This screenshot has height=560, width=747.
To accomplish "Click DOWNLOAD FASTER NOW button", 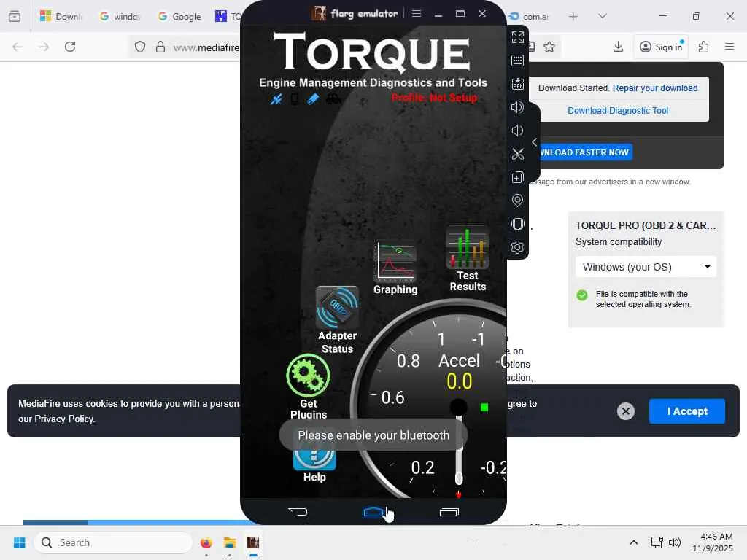I will point(584,152).
